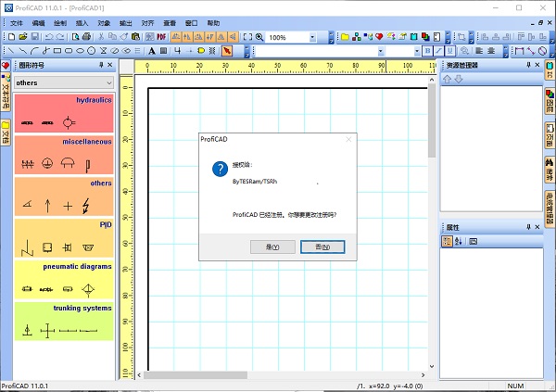
Task: Click the red heart favorites toolbar icon
Action: point(379,37)
